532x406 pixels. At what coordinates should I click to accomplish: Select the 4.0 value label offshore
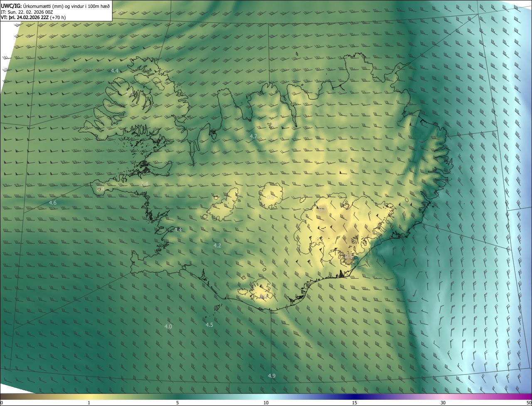point(168,326)
